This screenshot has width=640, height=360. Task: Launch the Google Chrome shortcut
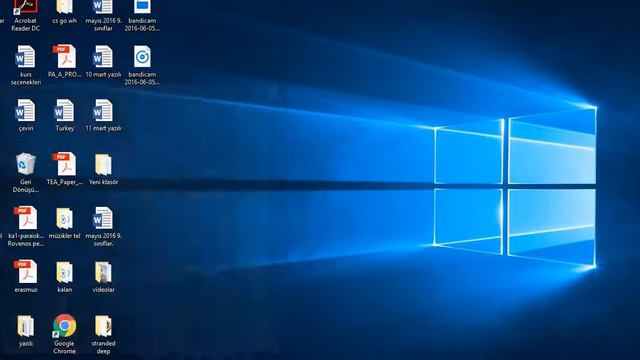64,334
